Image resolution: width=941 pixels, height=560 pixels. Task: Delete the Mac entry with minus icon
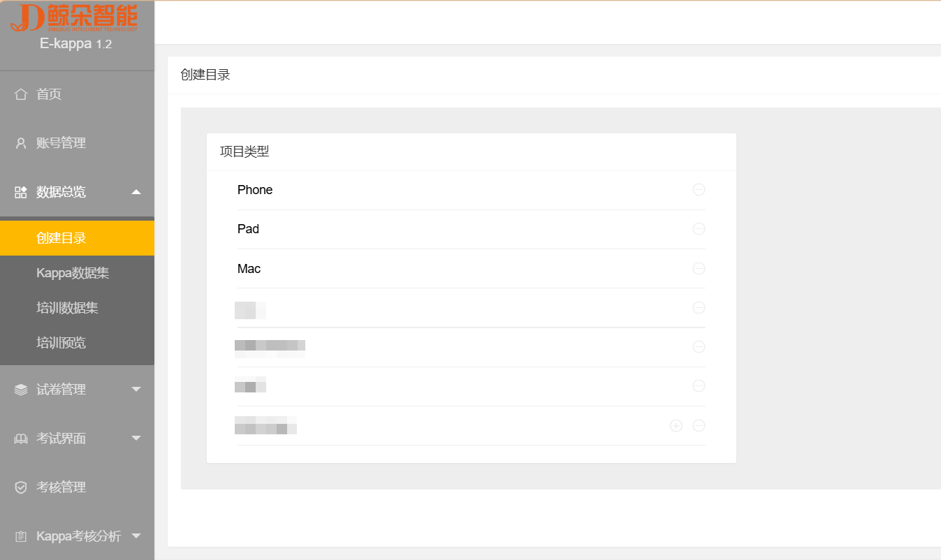click(x=699, y=269)
